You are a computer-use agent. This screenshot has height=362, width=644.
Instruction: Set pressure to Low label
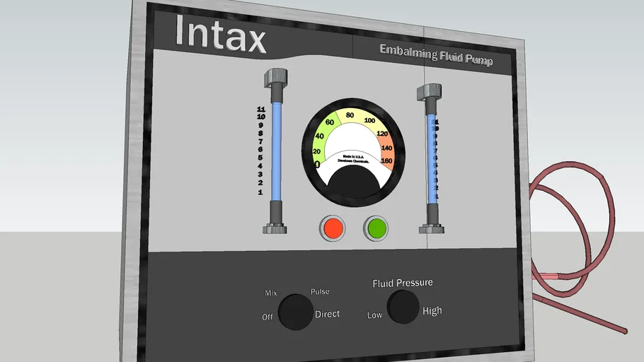[374, 315]
